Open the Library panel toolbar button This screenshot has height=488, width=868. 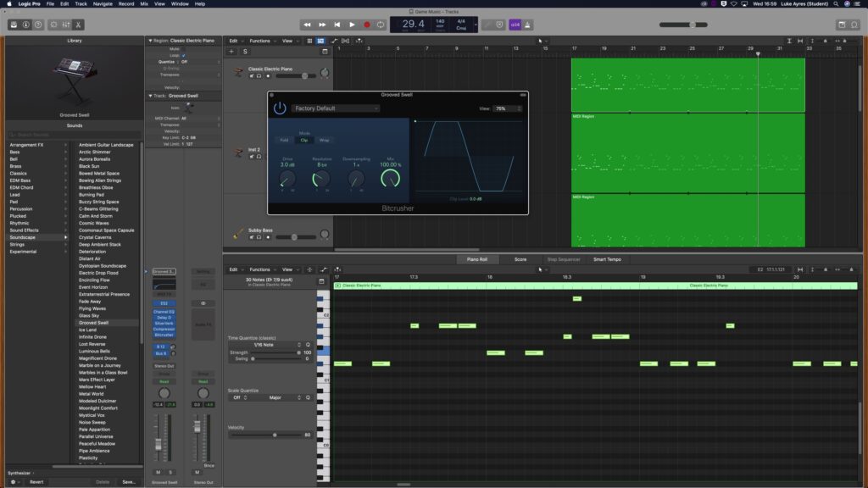(x=14, y=25)
